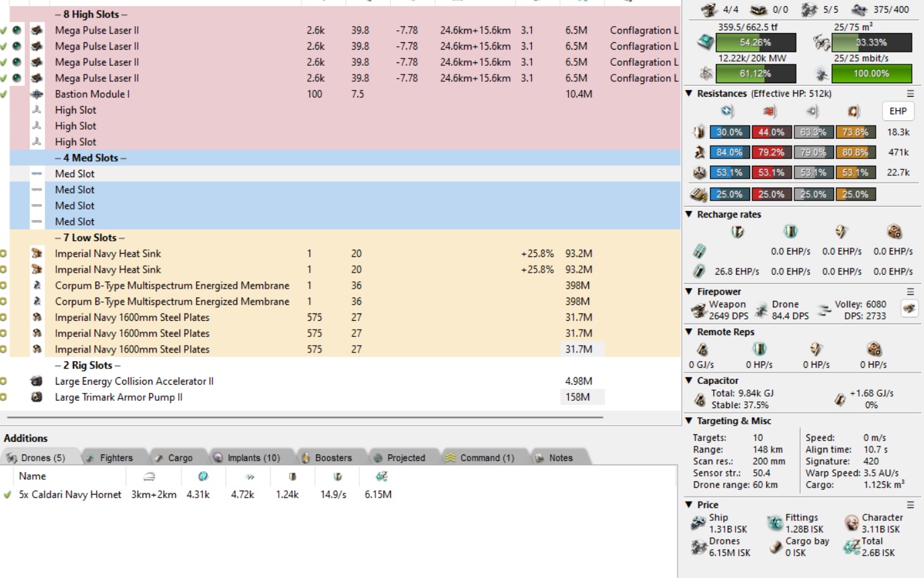The height and width of the screenshot is (578, 924).
Task: Click the capacitor recharge icon beside +1.68 GJ/s
Action: pyautogui.click(x=839, y=399)
